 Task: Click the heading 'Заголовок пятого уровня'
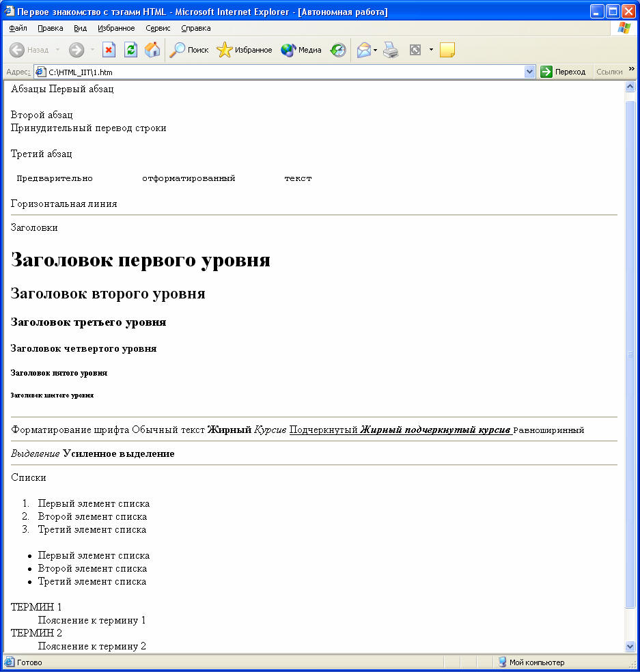[59, 373]
